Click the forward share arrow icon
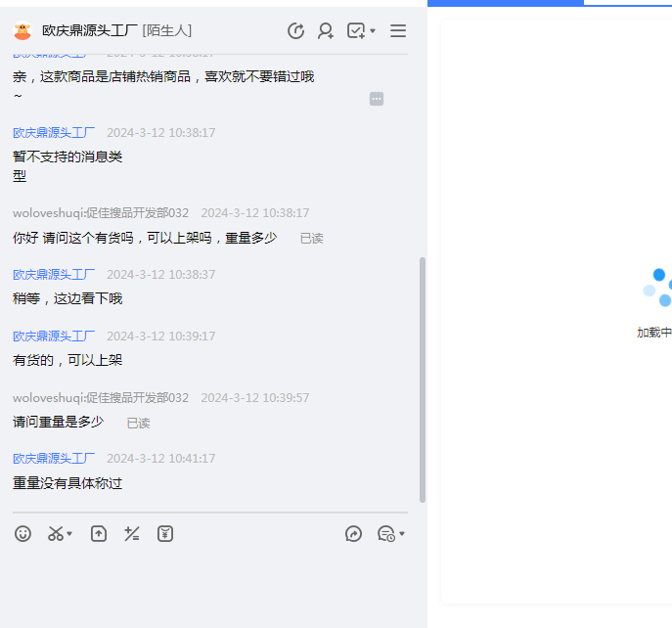The width and height of the screenshot is (672, 628). click(x=353, y=534)
